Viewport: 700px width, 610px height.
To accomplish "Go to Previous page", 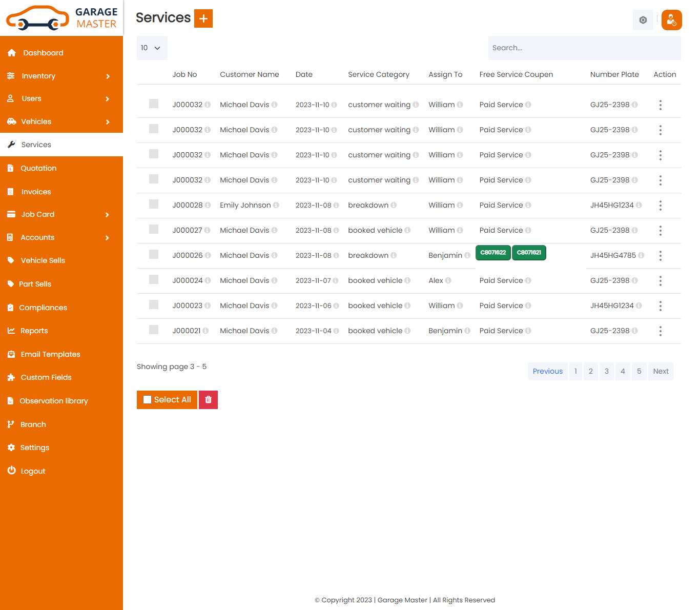I will (x=548, y=371).
